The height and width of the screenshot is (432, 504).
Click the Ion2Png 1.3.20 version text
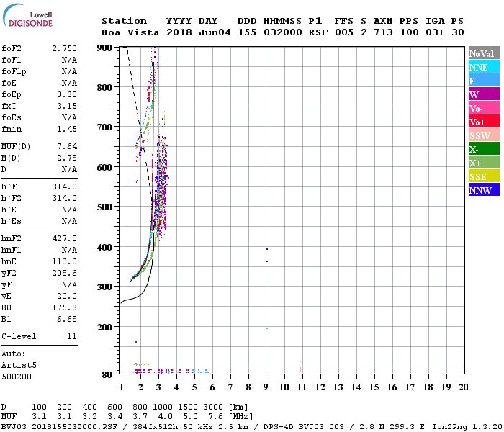tap(467, 427)
